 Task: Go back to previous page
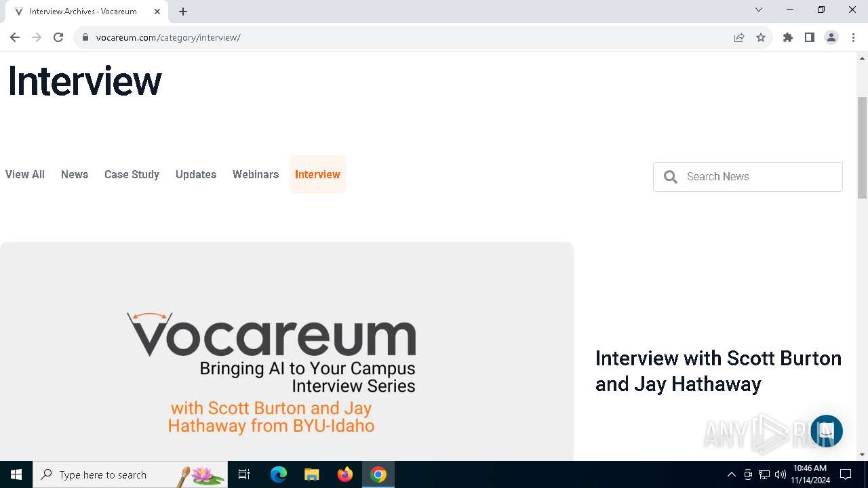click(15, 37)
